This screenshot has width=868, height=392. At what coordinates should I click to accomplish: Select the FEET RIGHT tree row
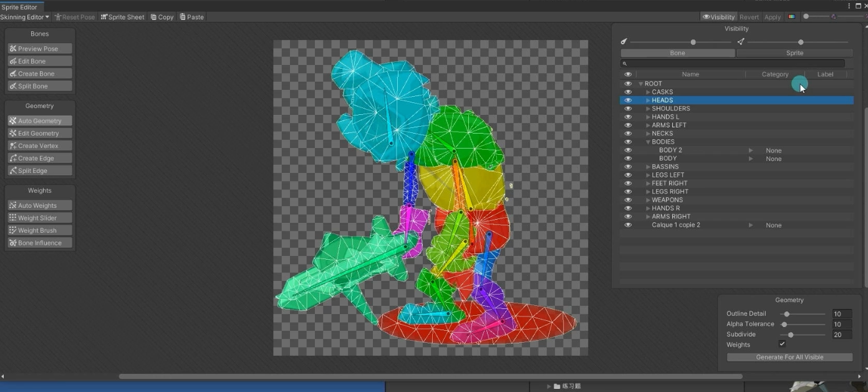(736, 184)
